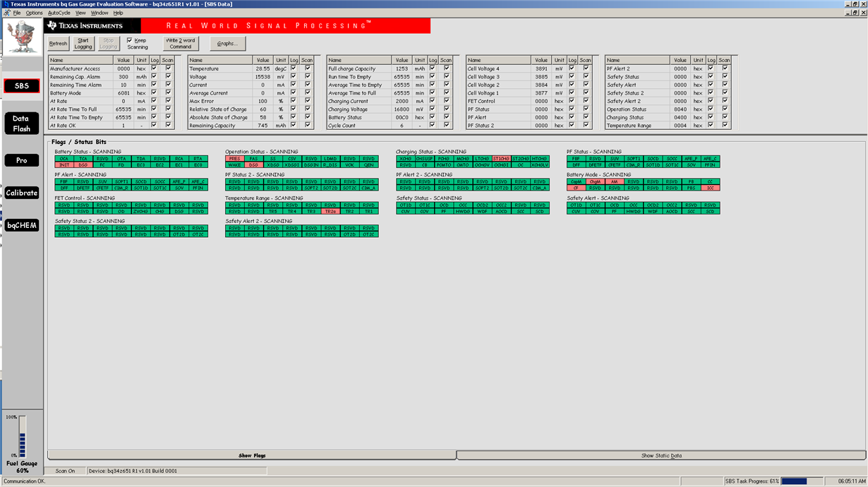Click the ICC flag in Battery Mode
This screenshot has width=868, height=487.
(710, 188)
